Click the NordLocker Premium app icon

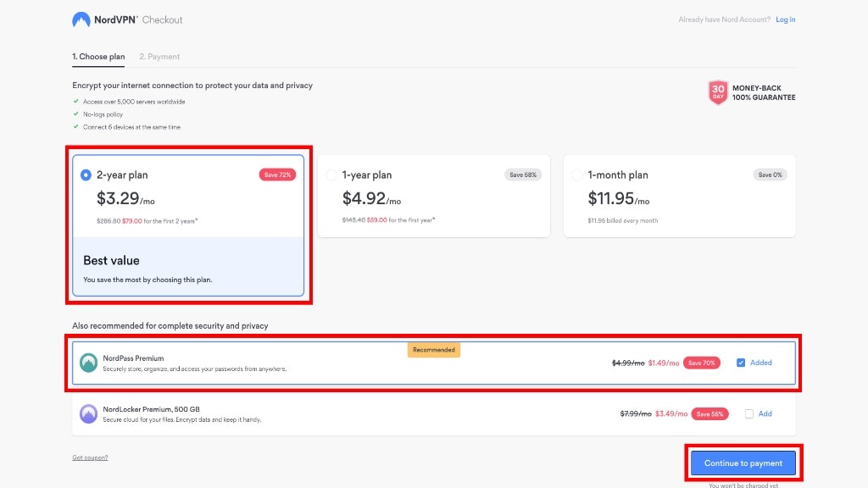(88, 413)
